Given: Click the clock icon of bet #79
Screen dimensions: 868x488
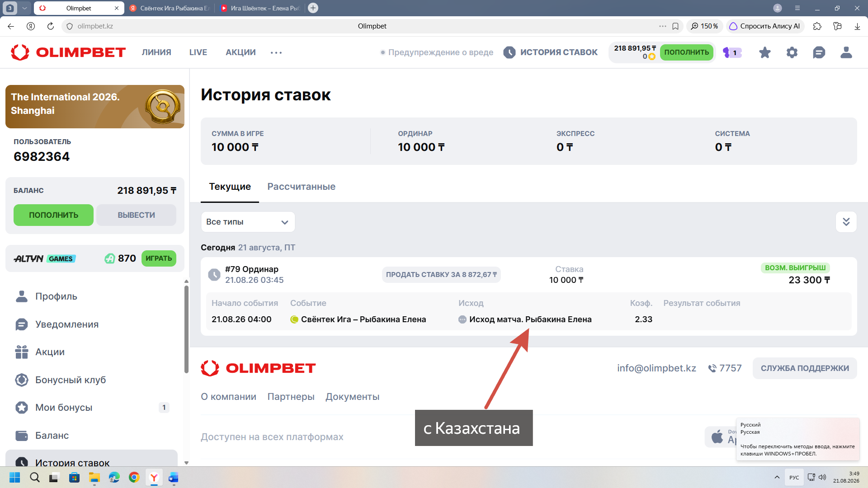Looking at the screenshot, I should [214, 275].
